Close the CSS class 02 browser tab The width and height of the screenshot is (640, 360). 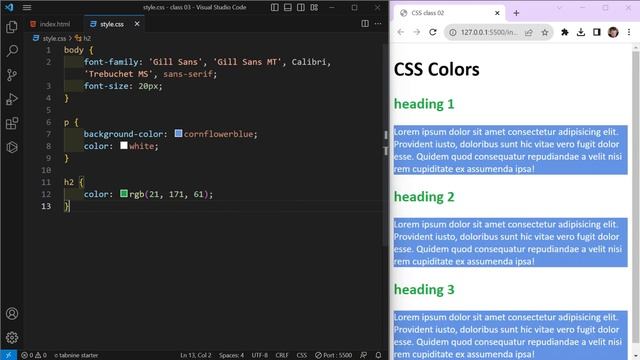(497, 13)
